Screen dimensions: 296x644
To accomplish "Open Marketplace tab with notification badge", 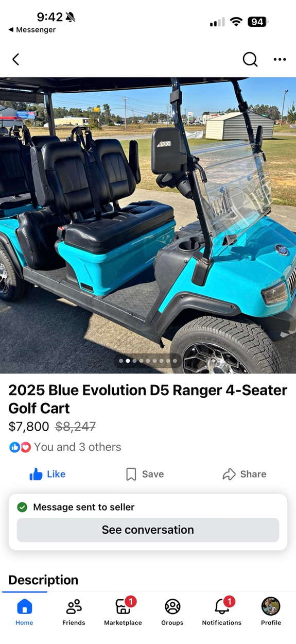I will click(123, 612).
